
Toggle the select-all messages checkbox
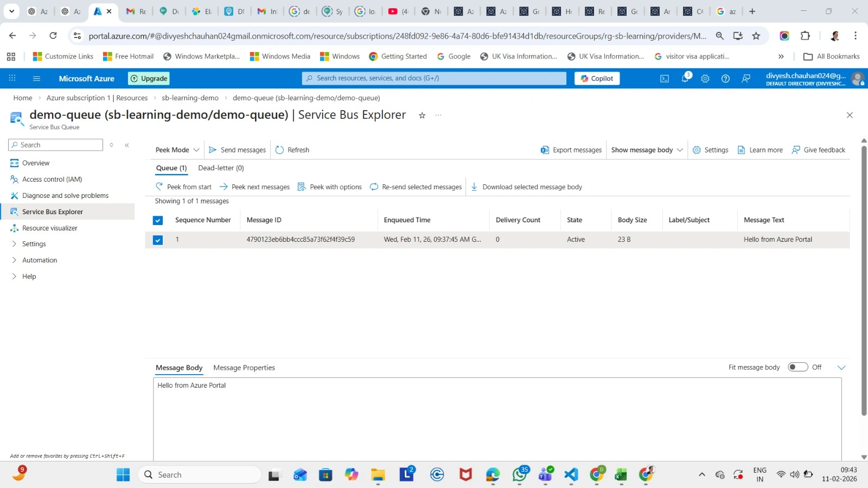click(158, 220)
